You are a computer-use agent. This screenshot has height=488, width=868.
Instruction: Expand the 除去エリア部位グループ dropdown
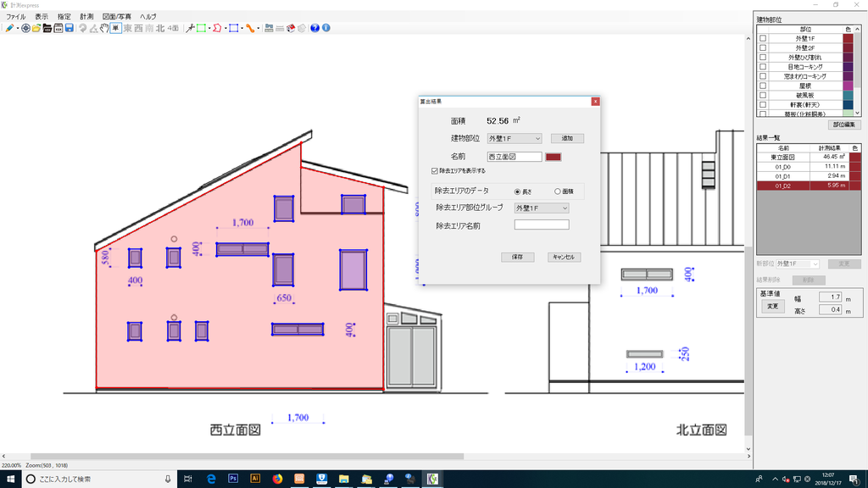pyautogui.click(x=542, y=208)
